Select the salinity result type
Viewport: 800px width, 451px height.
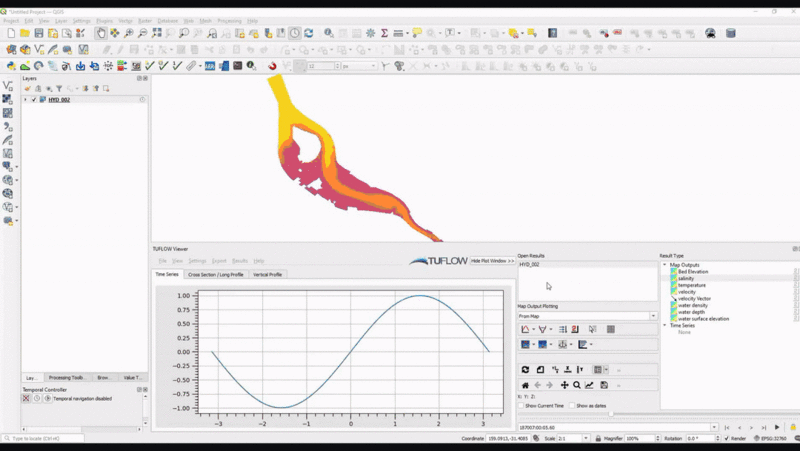point(686,278)
